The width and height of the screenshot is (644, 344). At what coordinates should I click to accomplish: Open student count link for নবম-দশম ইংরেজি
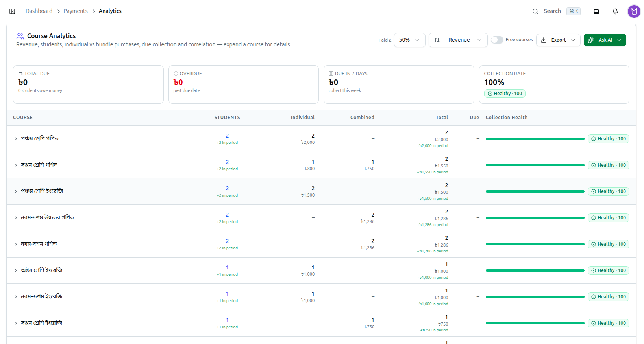coord(227,294)
